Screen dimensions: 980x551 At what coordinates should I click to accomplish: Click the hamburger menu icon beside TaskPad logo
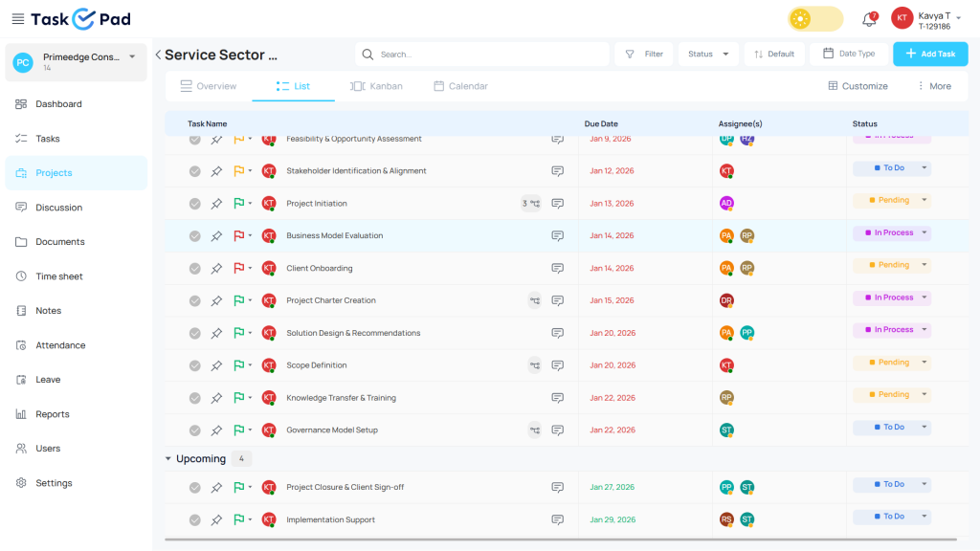(18, 19)
